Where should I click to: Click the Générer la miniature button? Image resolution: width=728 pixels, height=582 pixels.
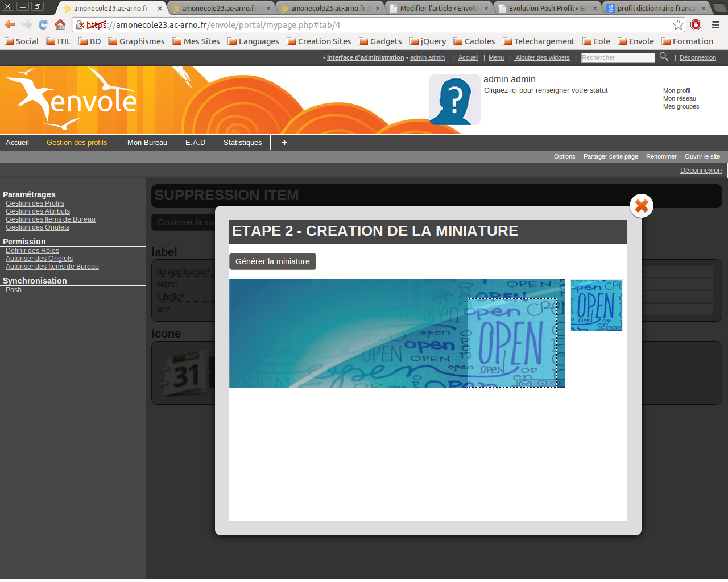coord(272,261)
